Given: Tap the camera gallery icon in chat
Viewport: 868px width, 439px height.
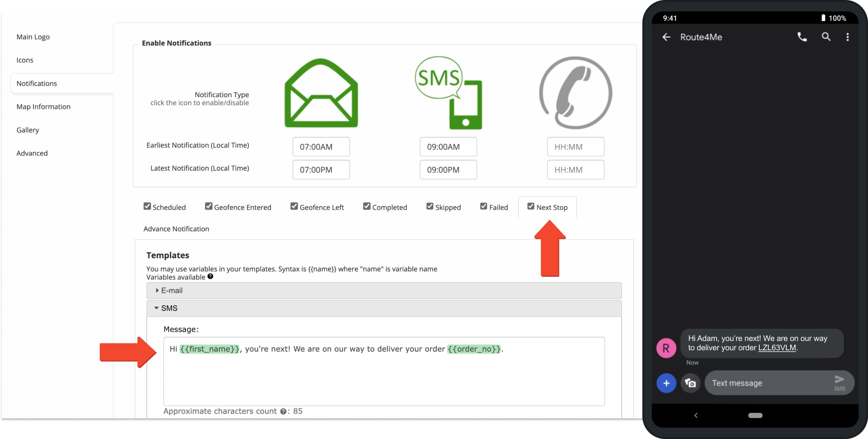Looking at the screenshot, I should click(x=690, y=383).
